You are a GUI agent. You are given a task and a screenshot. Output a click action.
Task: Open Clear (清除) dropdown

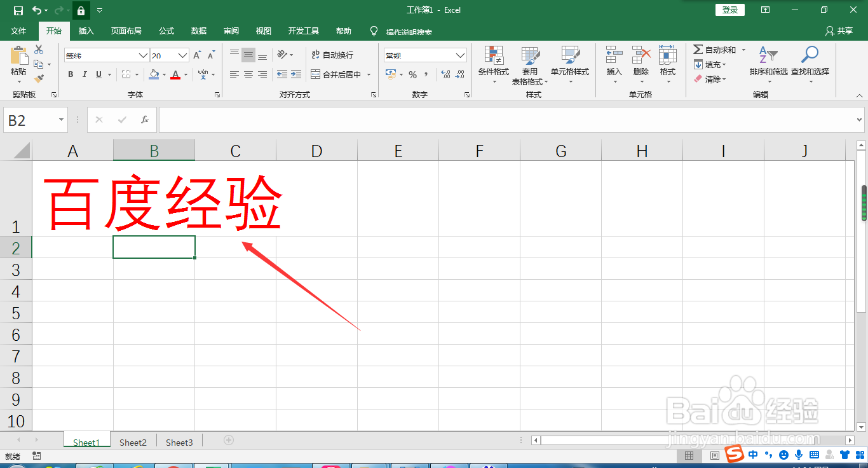pyautogui.click(x=710, y=79)
